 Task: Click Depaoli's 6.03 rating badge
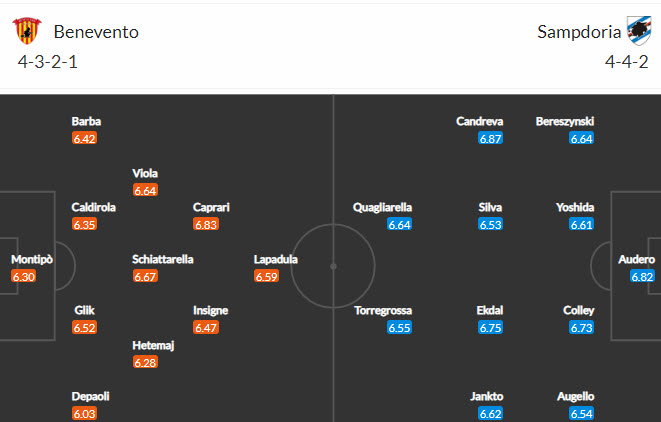(x=84, y=413)
